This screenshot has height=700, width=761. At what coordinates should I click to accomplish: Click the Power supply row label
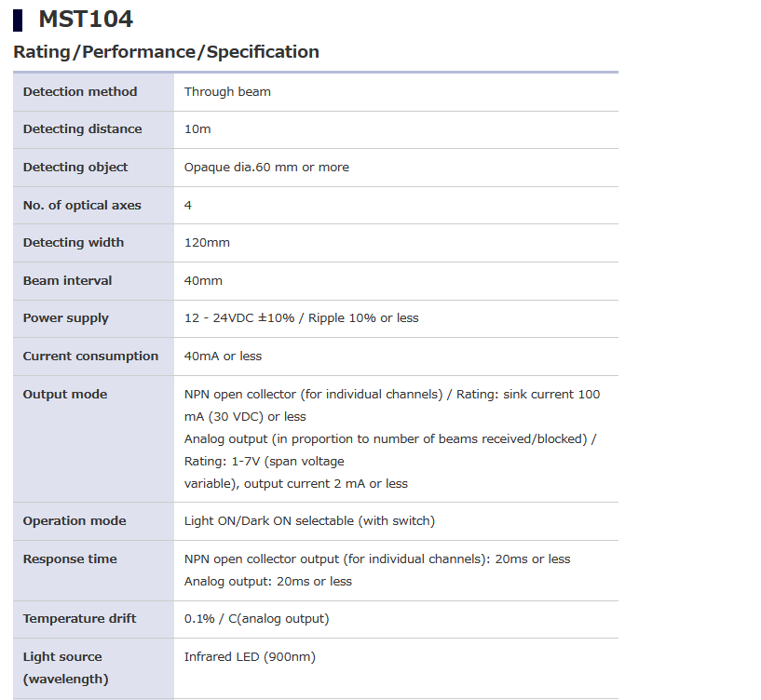pos(66,318)
